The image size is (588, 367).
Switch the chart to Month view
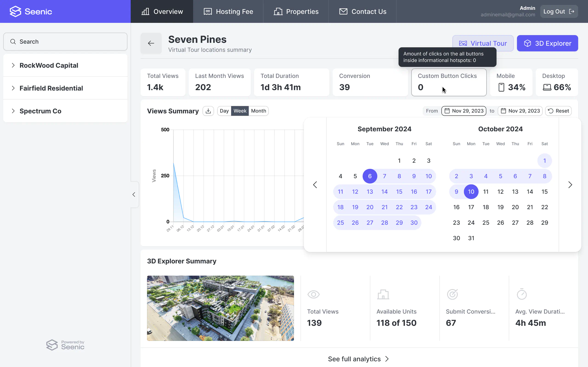click(258, 111)
